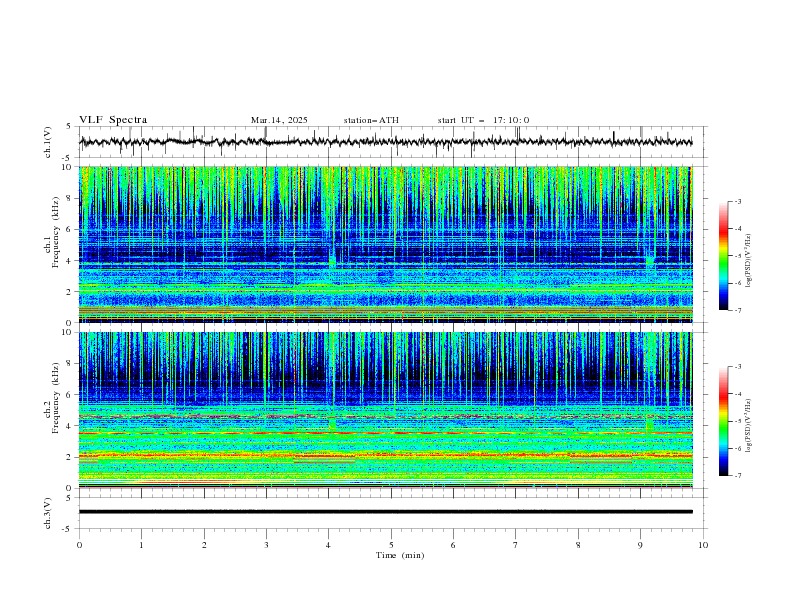The image size is (792, 612).
Task: Click the ch.1 spectrogram panel
Action: pos(385,244)
